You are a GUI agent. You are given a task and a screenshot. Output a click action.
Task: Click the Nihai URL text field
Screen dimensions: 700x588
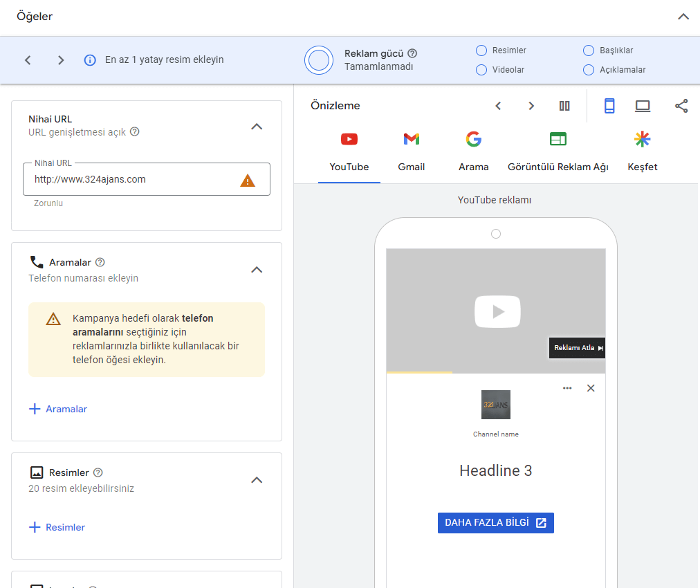click(131, 180)
